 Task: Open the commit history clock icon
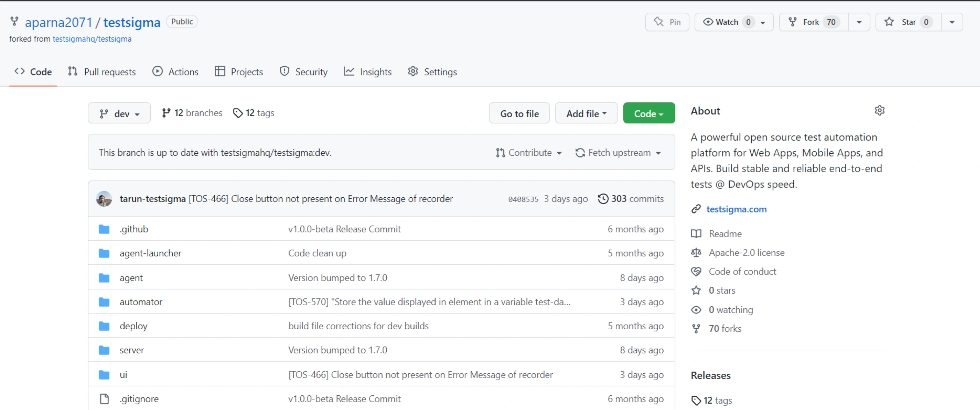(x=603, y=199)
